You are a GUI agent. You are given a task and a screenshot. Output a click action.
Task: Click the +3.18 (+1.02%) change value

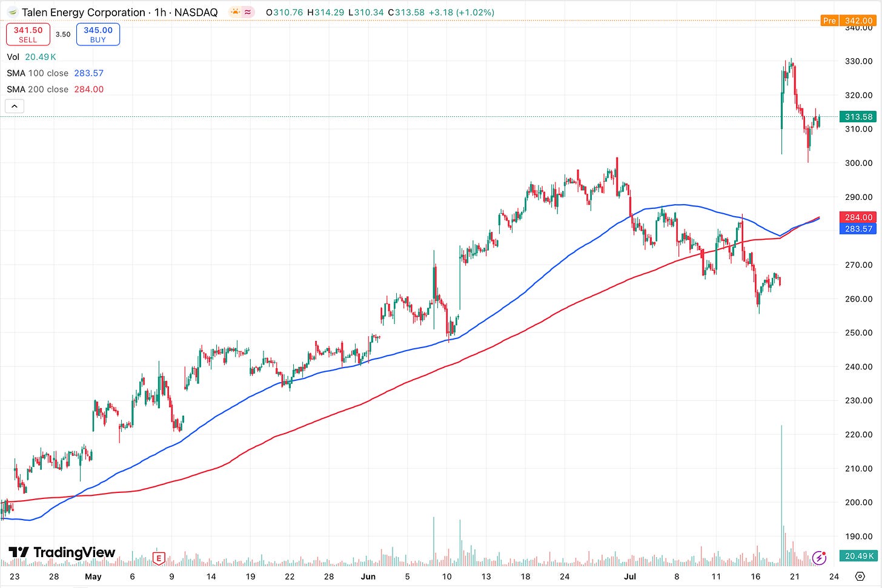(461, 12)
